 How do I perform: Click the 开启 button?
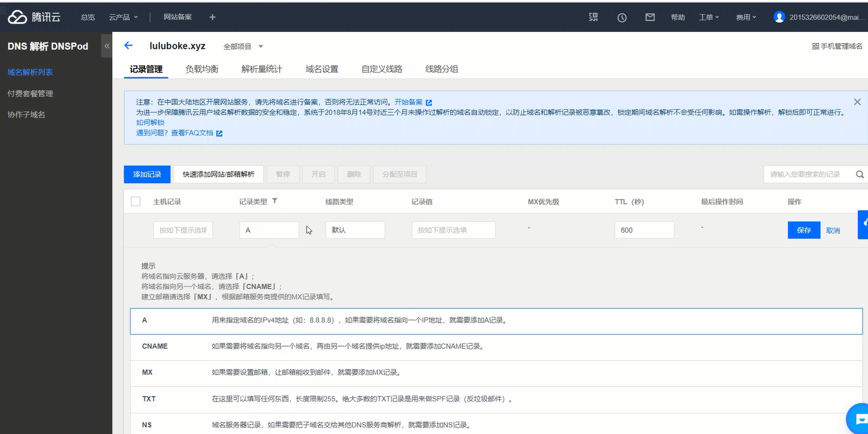click(319, 174)
